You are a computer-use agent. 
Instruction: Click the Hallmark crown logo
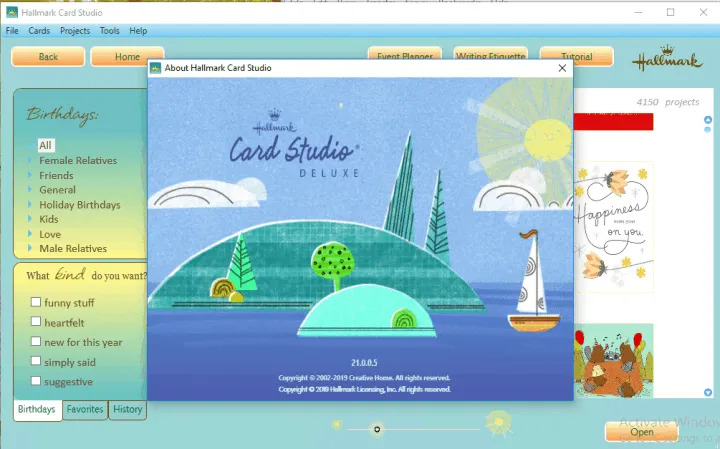(x=667, y=59)
